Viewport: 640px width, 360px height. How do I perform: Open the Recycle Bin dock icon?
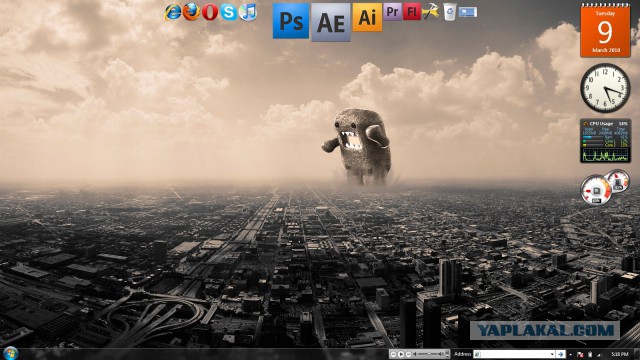pos(449,12)
